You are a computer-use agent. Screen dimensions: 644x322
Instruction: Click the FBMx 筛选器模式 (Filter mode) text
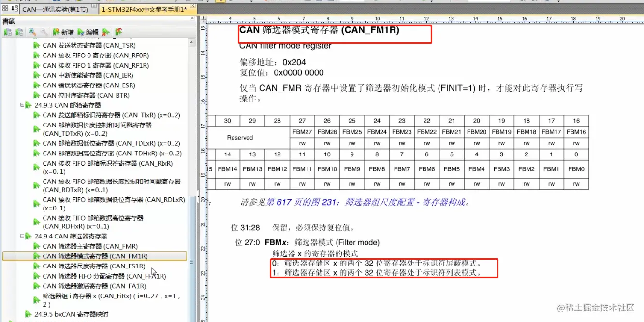click(x=322, y=242)
